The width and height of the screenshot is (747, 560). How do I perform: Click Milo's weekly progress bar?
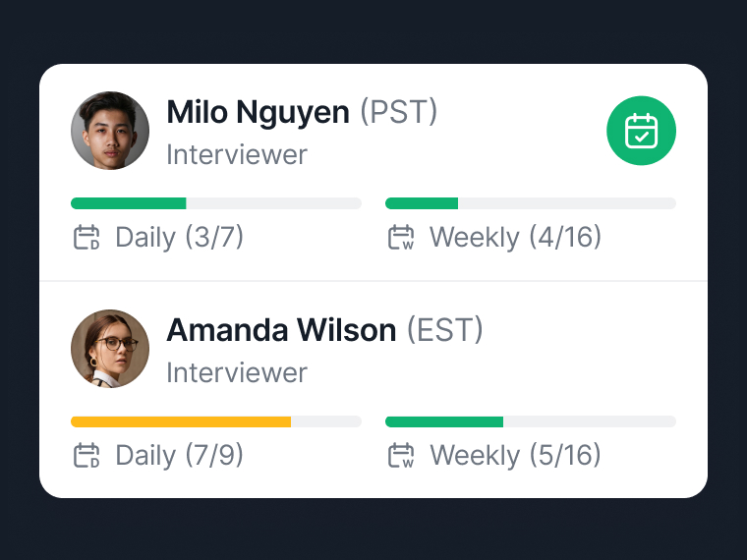point(531,203)
